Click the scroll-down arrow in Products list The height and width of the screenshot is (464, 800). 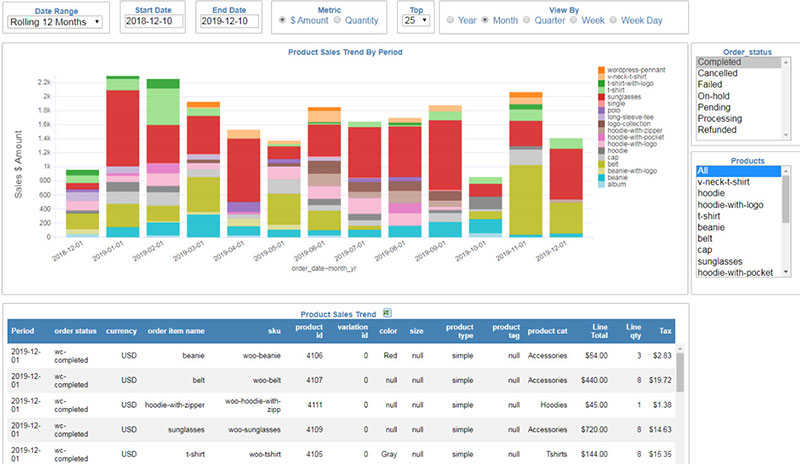(x=785, y=272)
